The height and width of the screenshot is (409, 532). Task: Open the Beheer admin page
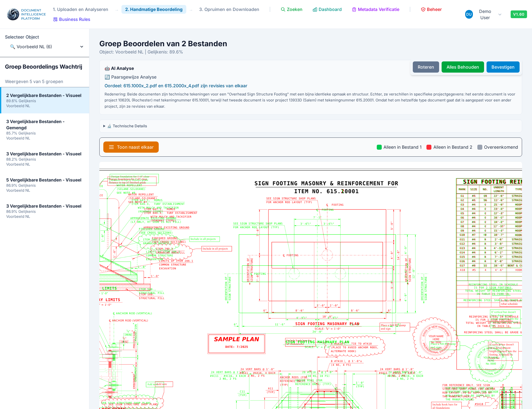(x=431, y=9)
